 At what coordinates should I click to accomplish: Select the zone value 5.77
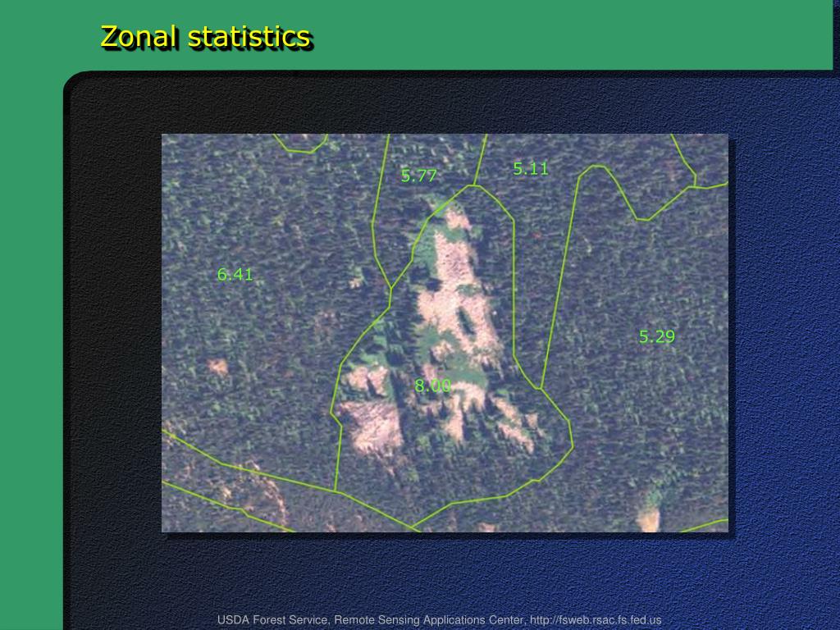(419, 176)
